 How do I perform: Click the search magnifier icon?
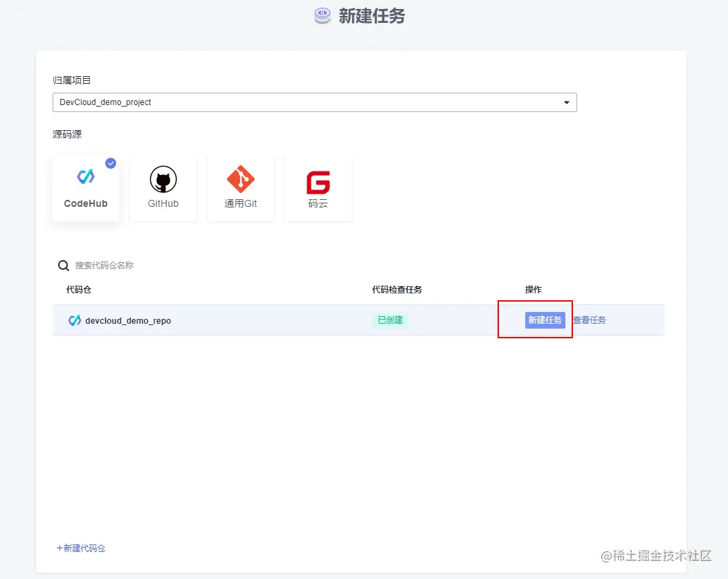64,266
